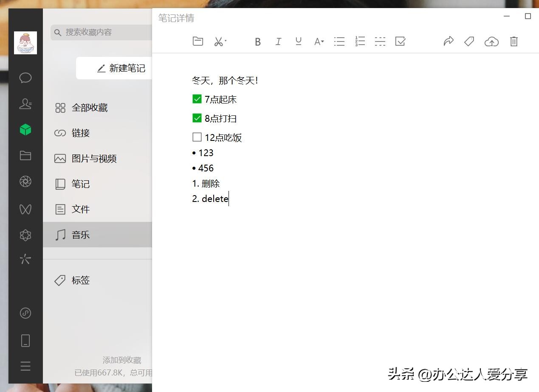Image resolution: width=539 pixels, height=392 pixels.
Task: Toggle underline formatting
Action: click(x=299, y=41)
